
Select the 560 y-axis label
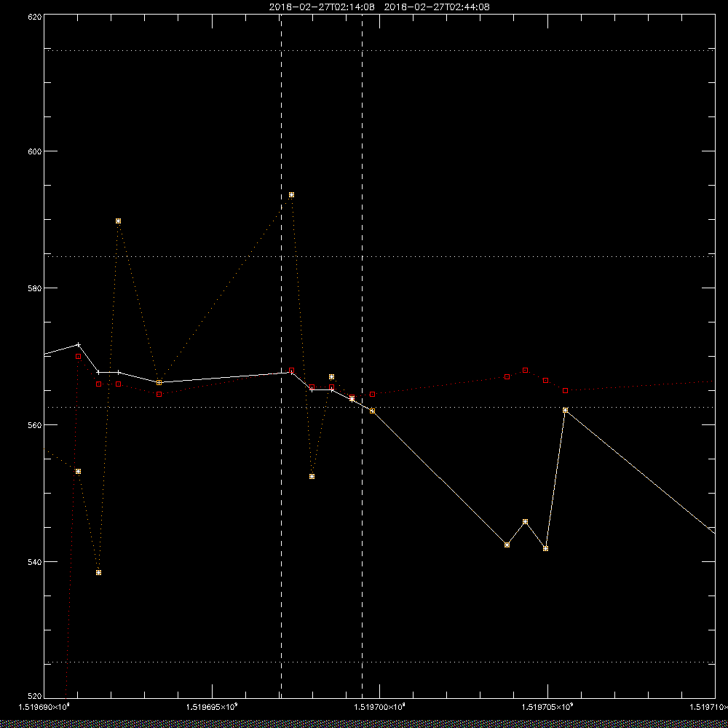click(35, 425)
